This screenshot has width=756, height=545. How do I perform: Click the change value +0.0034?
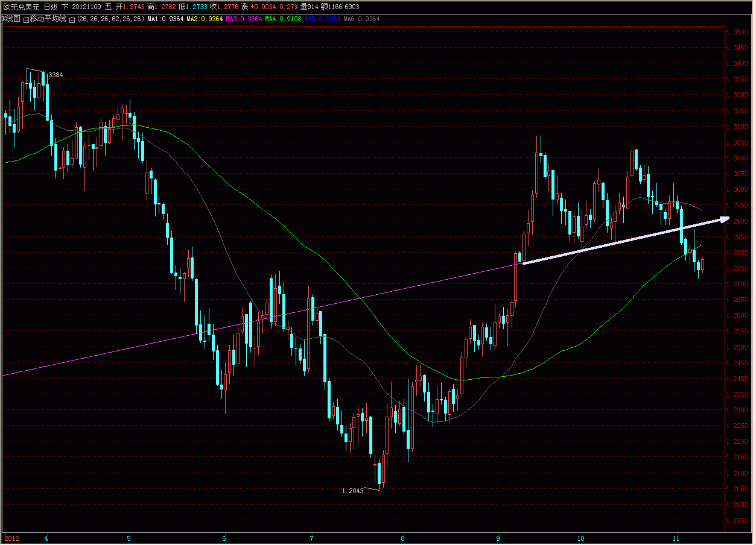[x=263, y=7]
